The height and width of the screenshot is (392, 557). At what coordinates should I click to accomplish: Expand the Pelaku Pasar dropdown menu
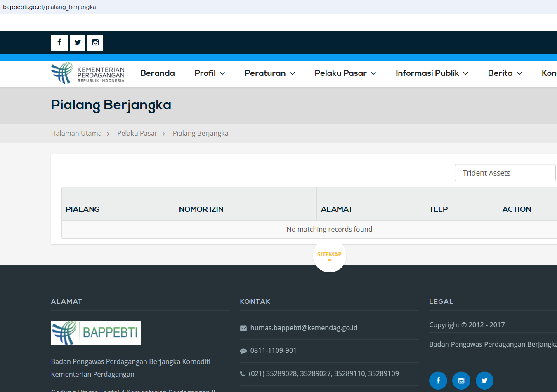click(x=345, y=73)
